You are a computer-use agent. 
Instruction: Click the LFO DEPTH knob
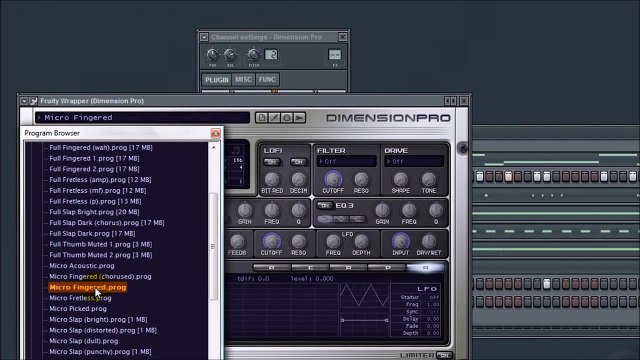(361, 241)
